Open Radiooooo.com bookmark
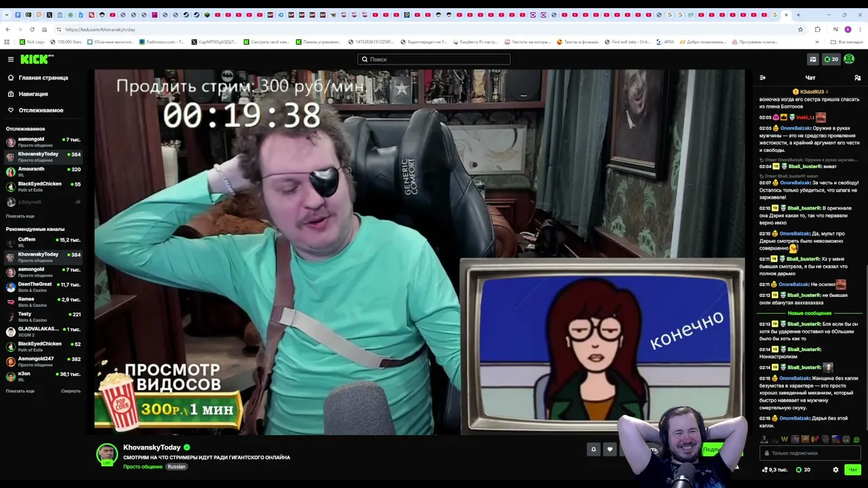The width and height of the screenshot is (868, 488). click(x=161, y=42)
